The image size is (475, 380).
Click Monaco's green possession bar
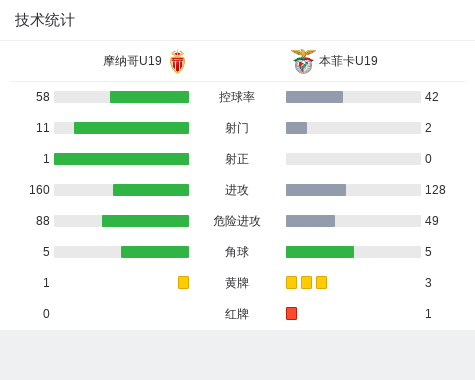[149, 97]
